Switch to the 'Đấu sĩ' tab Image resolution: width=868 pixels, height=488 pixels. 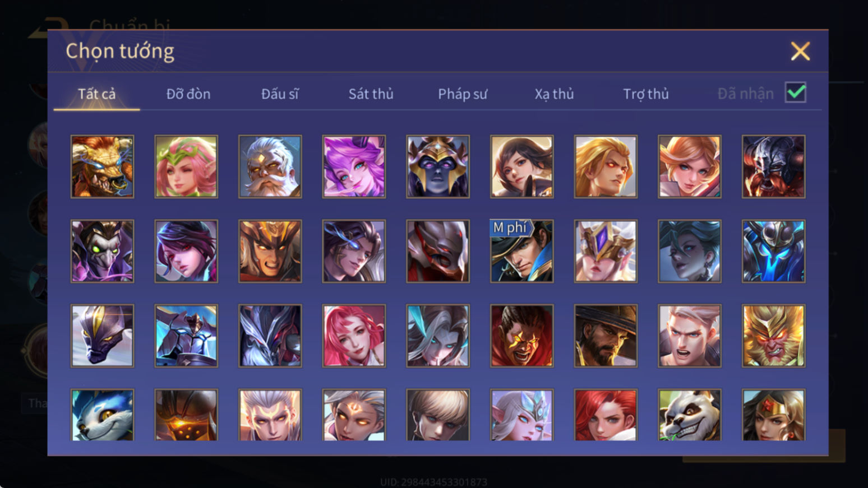(280, 94)
